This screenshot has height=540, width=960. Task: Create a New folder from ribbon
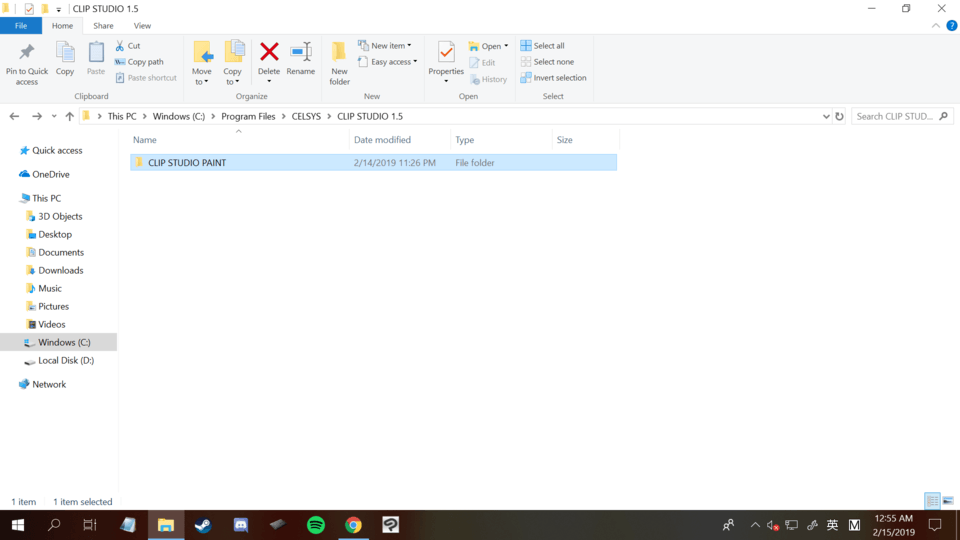click(x=339, y=64)
